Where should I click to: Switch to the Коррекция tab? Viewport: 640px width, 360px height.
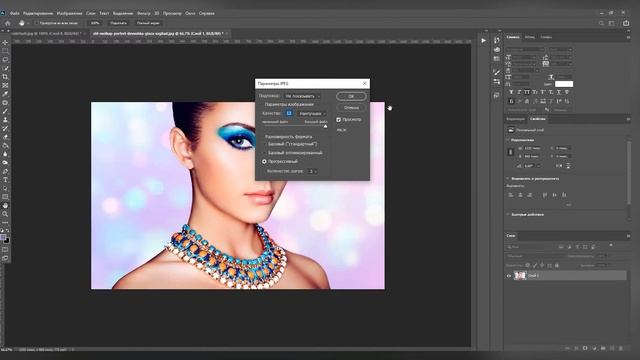click(x=516, y=119)
